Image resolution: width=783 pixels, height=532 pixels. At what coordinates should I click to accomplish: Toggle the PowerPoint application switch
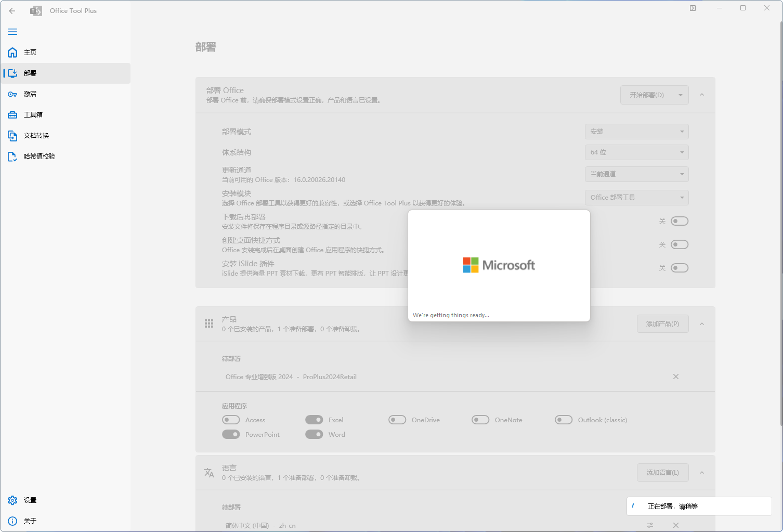231,434
